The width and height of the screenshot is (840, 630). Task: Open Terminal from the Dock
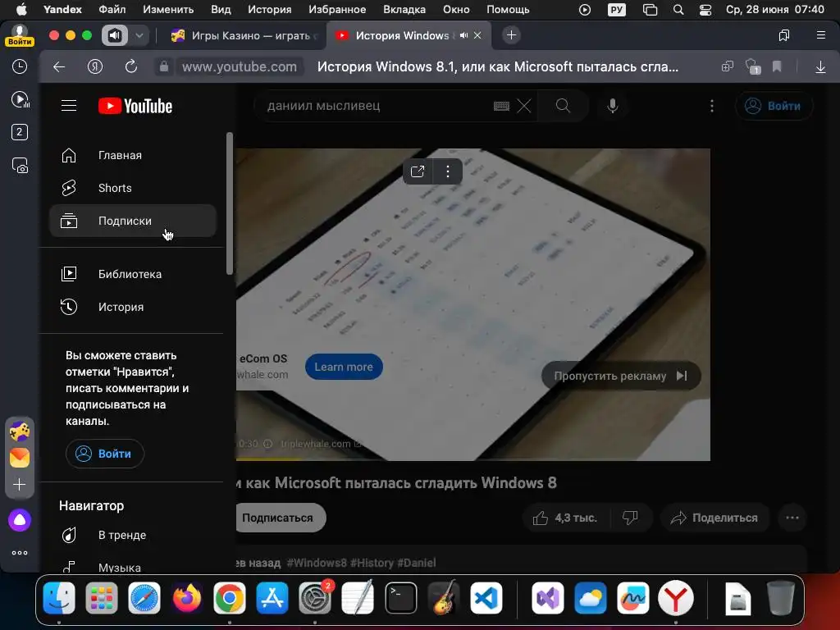tap(400, 598)
